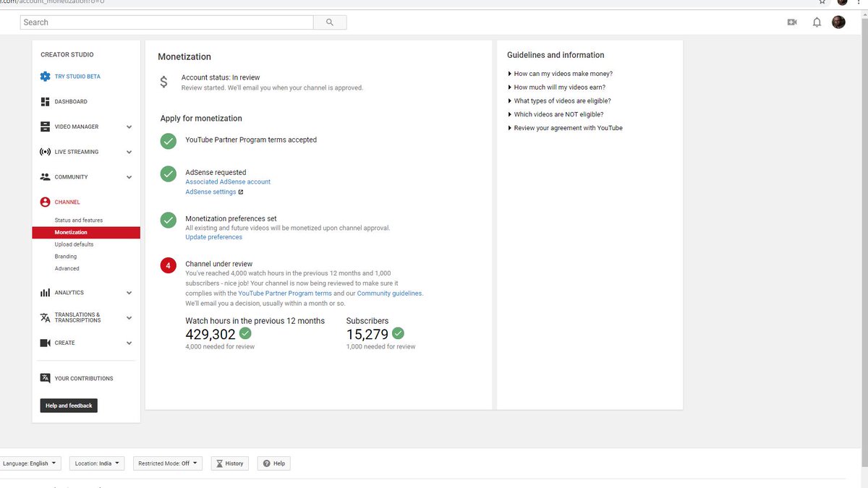Click the Live Streaming broadcast icon
The height and width of the screenshot is (488, 868).
tap(45, 152)
